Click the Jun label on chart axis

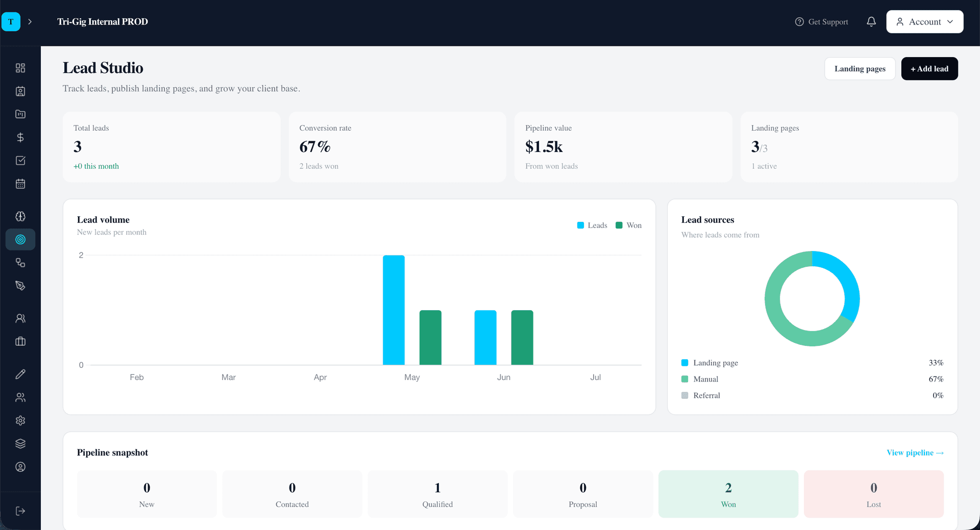(x=504, y=377)
